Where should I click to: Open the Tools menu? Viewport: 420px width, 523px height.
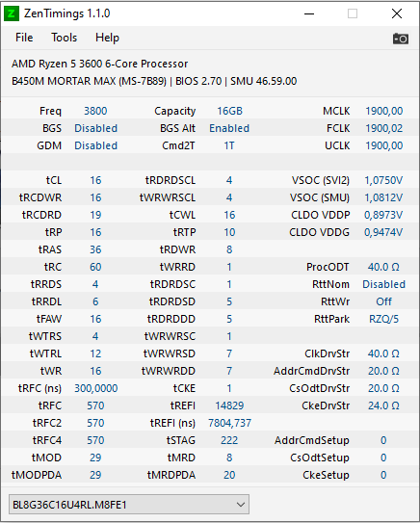click(64, 38)
